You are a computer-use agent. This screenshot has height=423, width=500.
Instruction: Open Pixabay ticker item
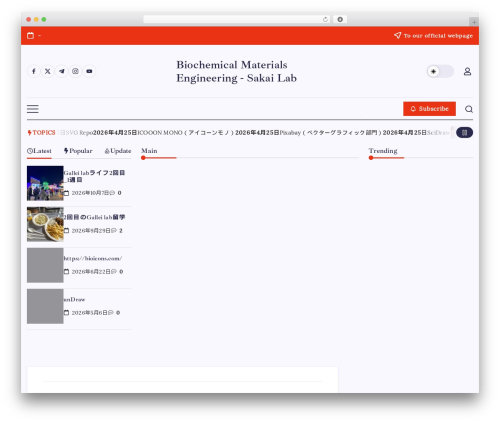(x=330, y=133)
